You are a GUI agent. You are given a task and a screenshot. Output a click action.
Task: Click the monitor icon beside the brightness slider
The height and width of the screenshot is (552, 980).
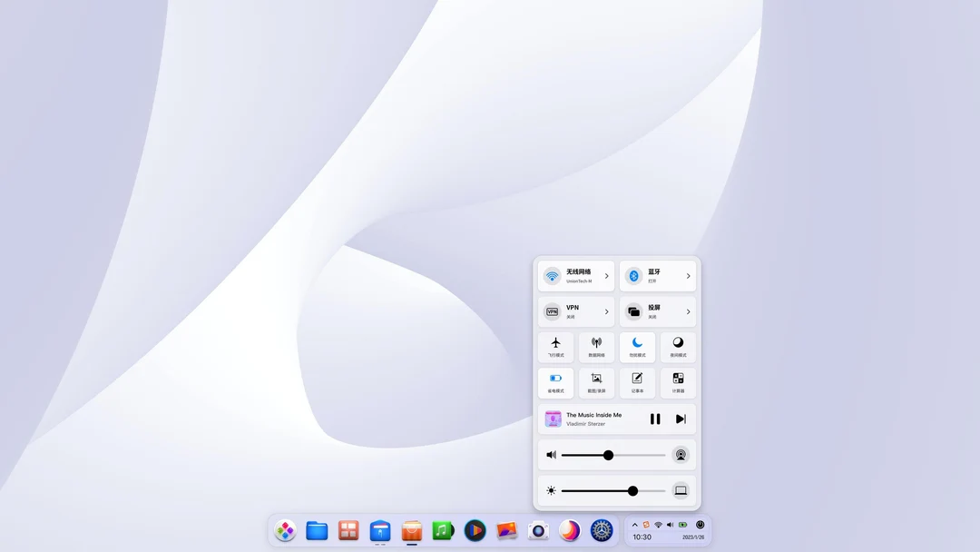pyautogui.click(x=681, y=490)
